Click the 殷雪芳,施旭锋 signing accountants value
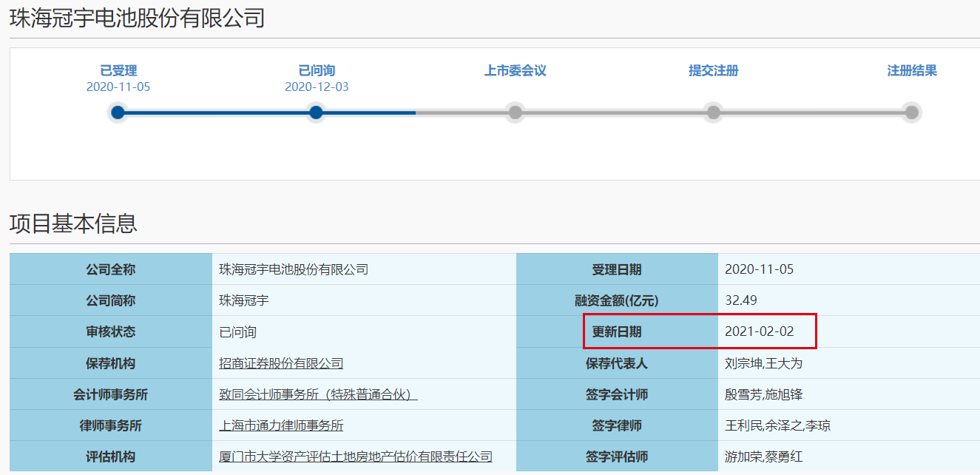980x475 pixels. click(x=763, y=394)
